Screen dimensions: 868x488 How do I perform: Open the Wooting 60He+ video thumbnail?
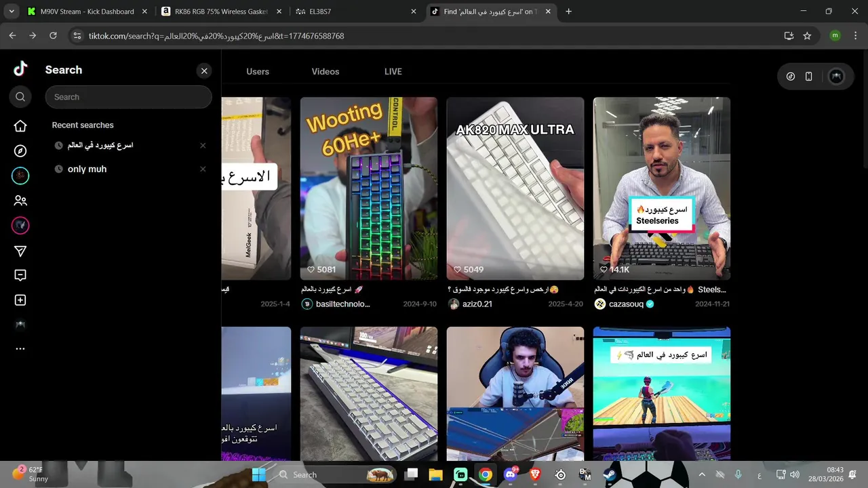369,188
